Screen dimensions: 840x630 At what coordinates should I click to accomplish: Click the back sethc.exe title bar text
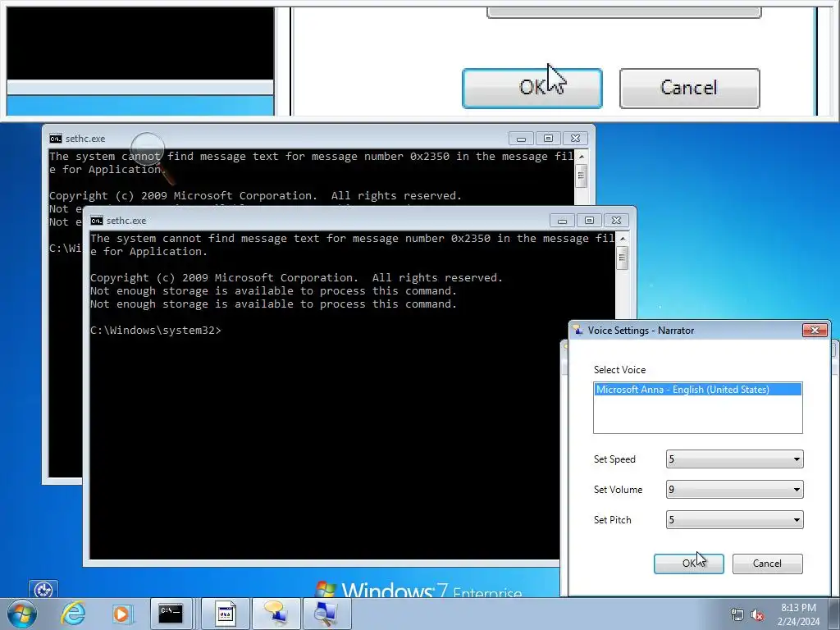(x=85, y=139)
